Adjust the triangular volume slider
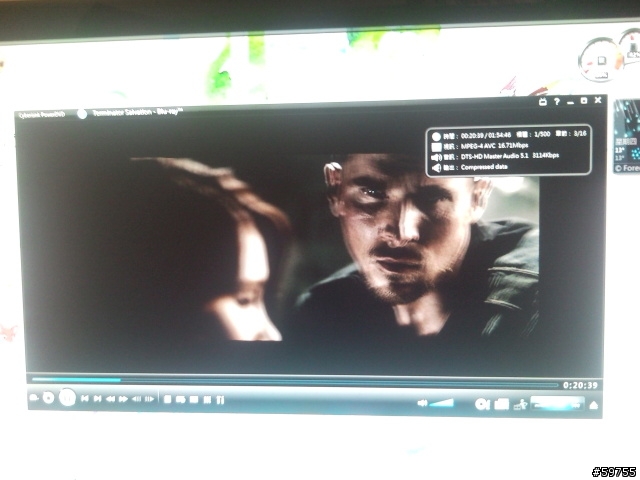Viewport: 640px width, 480px height. pyautogui.click(x=442, y=403)
